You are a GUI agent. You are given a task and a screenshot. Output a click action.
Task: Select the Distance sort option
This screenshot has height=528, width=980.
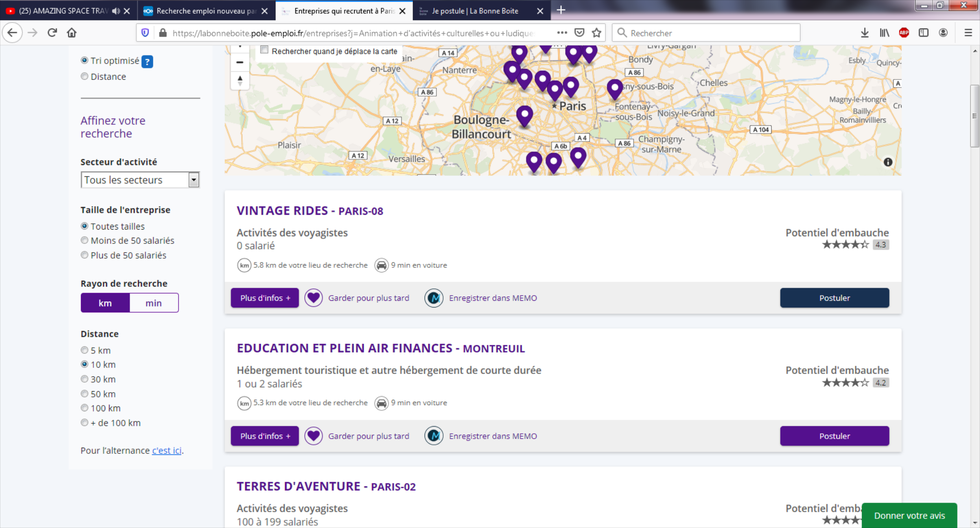coord(85,77)
